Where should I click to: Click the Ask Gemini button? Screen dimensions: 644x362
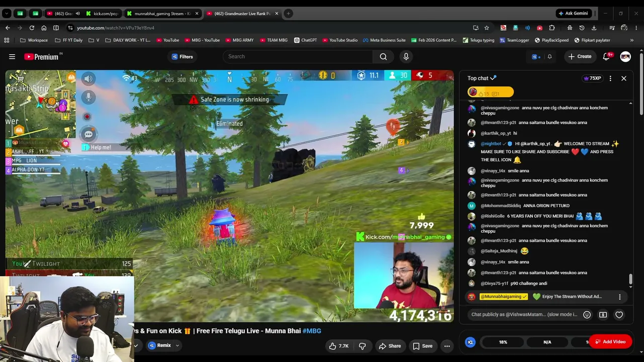pyautogui.click(x=573, y=14)
